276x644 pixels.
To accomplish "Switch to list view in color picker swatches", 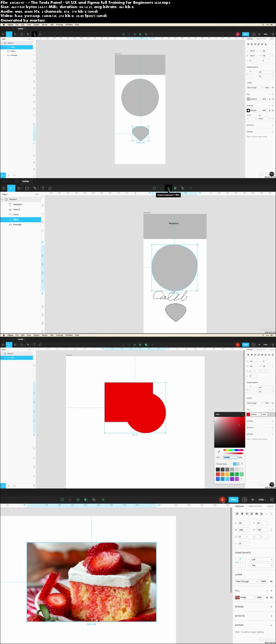I will click(238, 464).
